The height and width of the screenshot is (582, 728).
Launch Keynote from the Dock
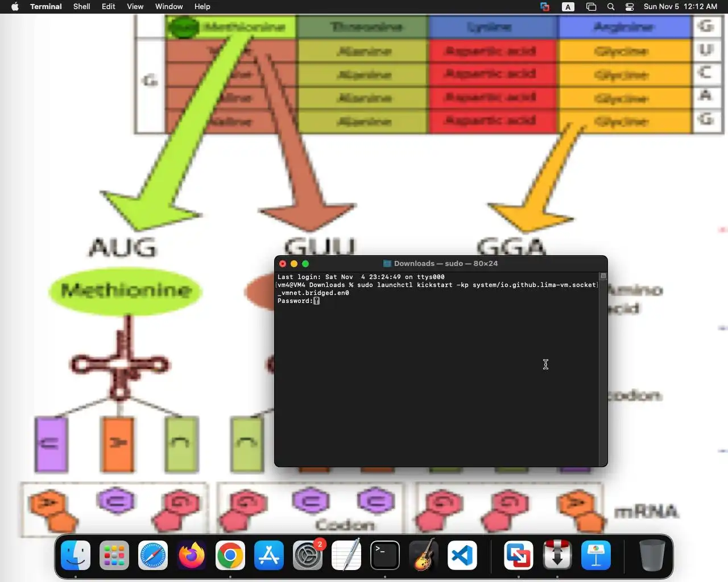point(596,555)
